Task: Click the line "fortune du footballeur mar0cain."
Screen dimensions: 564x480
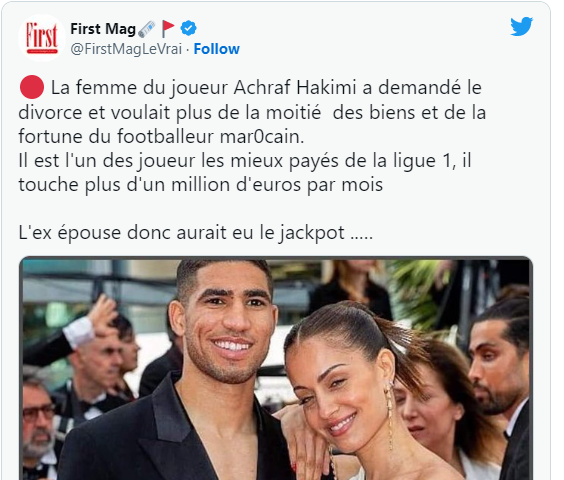Action: pyautogui.click(x=161, y=136)
